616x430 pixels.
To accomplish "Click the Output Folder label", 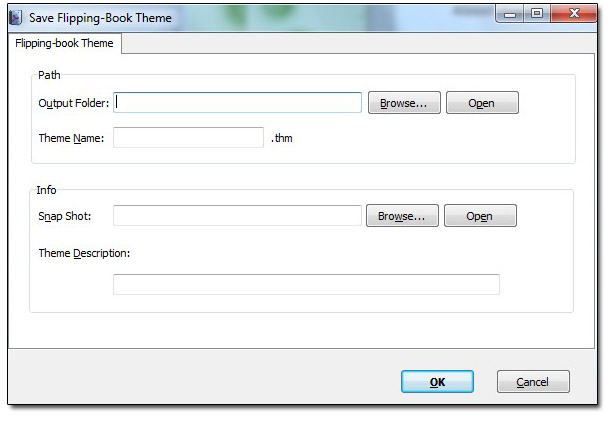I will point(73,103).
